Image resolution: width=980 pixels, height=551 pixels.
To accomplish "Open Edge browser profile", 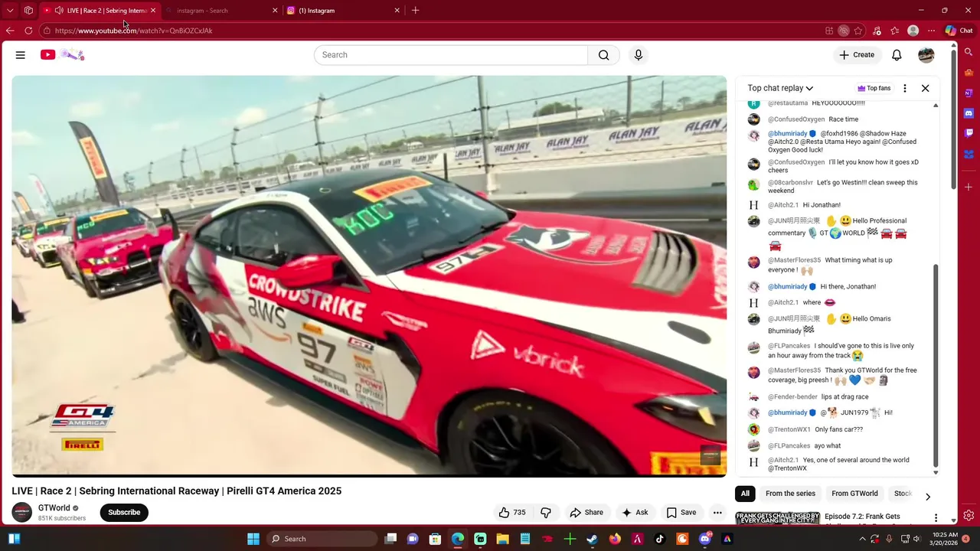I will tap(913, 31).
